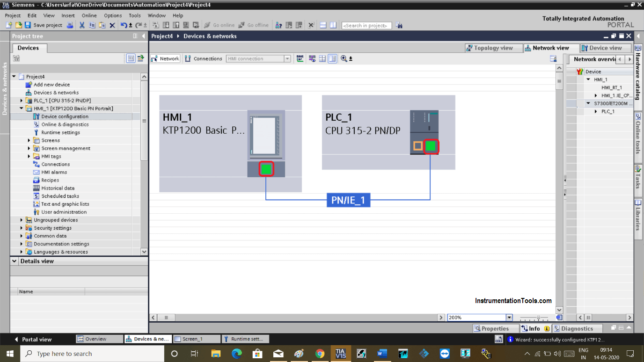Viewport: 644px width, 362px height.
Task: Click the Paste icon in toolbar
Action: coord(102,25)
